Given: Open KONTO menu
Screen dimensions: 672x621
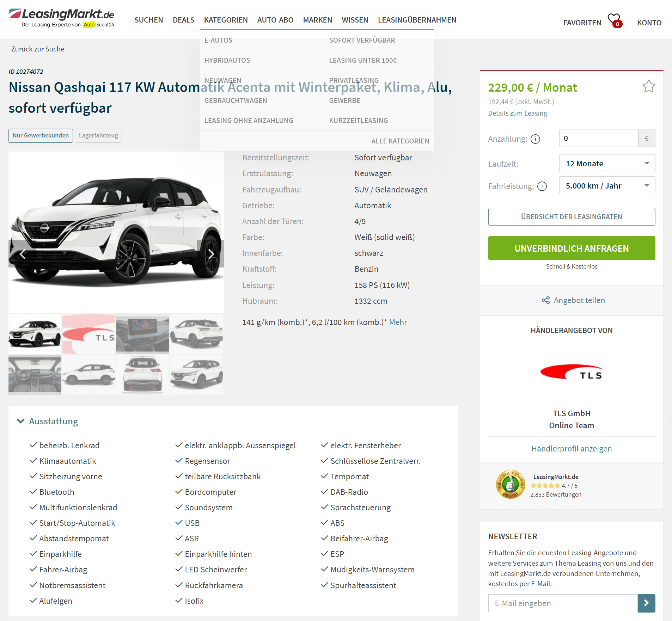Looking at the screenshot, I should click(x=649, y=23).
